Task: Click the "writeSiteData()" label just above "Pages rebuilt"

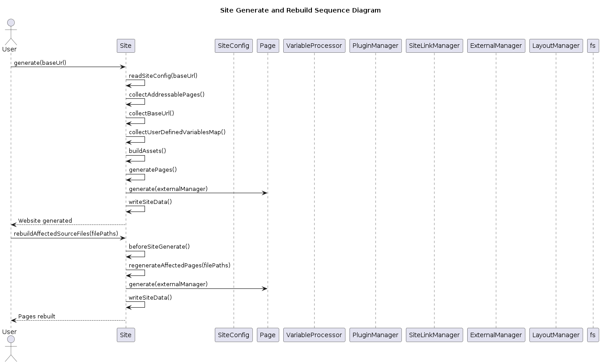Action: (x=150, y=297)
